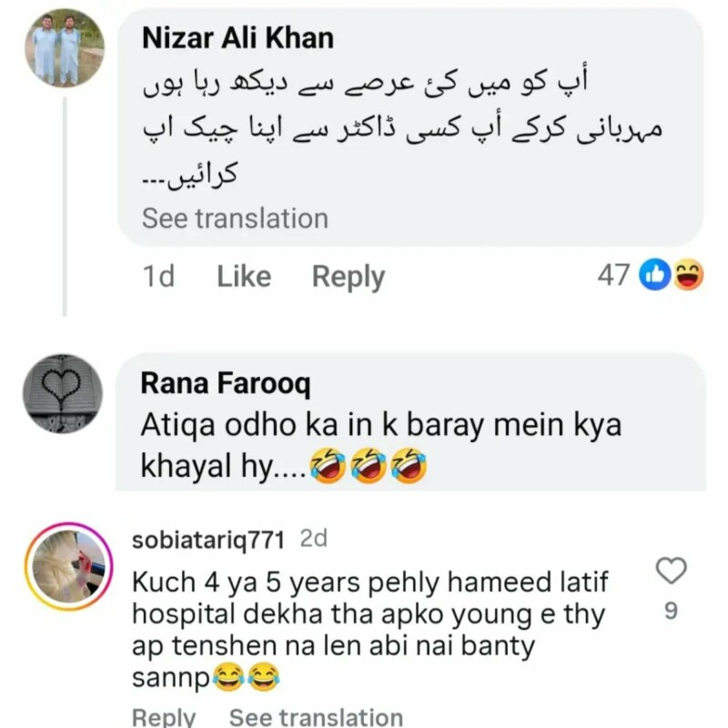This screenshot has height=728, width=728.
Task: Click the 1d timestamp on the first comment
Action: [158, 277]
